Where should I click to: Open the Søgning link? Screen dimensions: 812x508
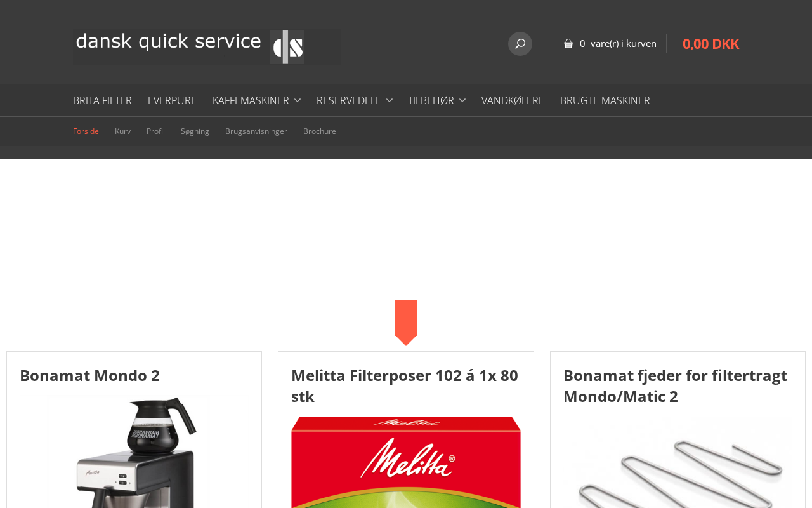coord(195,131)
